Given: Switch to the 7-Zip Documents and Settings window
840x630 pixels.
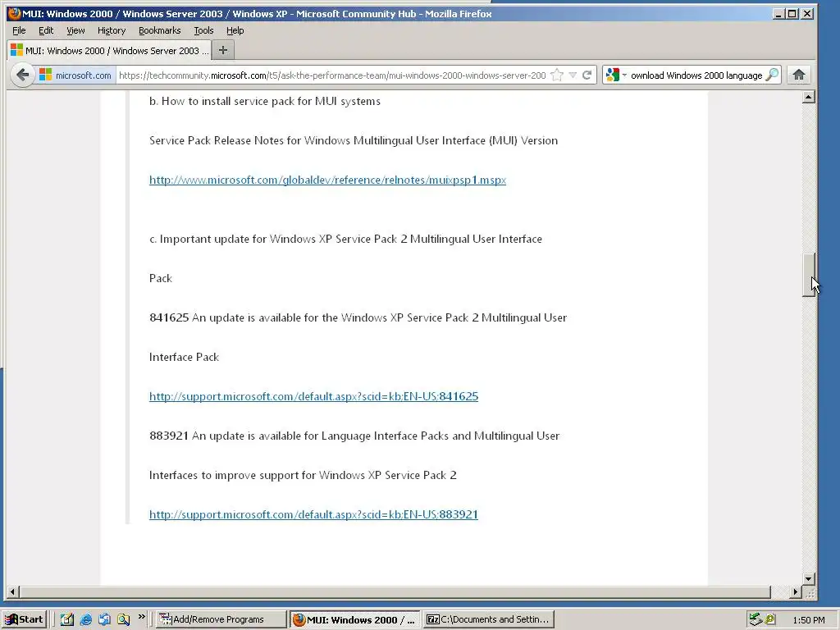Looking at the screenshot, I should [489, 619].
